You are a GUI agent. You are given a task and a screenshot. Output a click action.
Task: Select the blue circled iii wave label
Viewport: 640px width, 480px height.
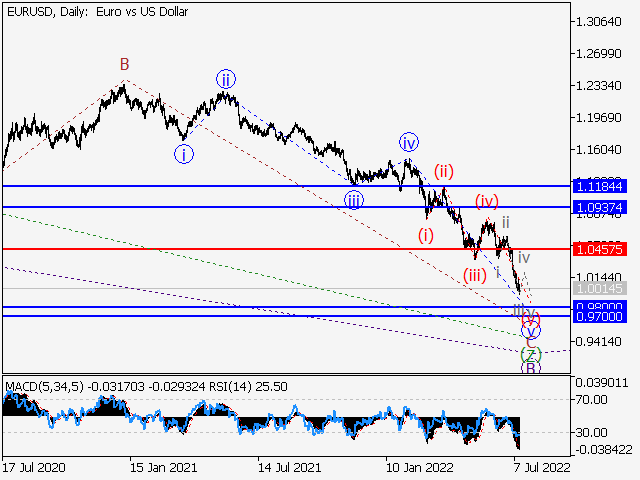[353, 200]
